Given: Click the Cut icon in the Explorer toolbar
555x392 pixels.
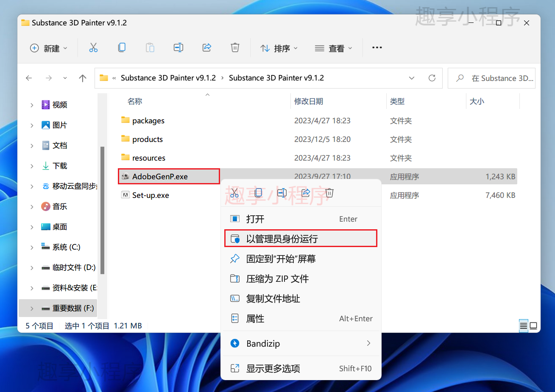Looking at the screenshot, I should click(x=93, y=48).
